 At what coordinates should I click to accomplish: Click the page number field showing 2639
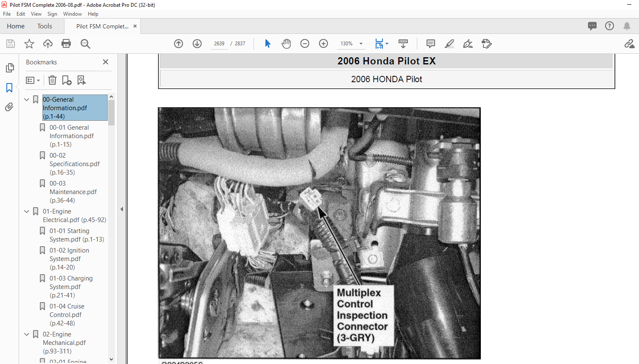point(219,44)
